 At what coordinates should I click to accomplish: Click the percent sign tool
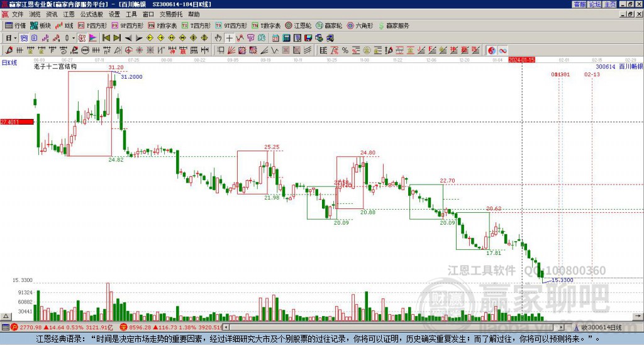(x=345, y=50)
